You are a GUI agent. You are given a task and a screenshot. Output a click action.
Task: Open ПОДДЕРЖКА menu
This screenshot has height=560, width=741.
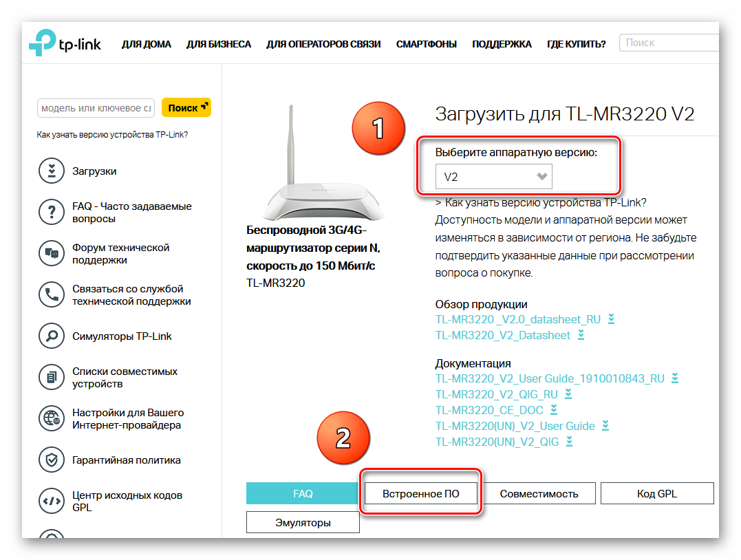point(502,44)
